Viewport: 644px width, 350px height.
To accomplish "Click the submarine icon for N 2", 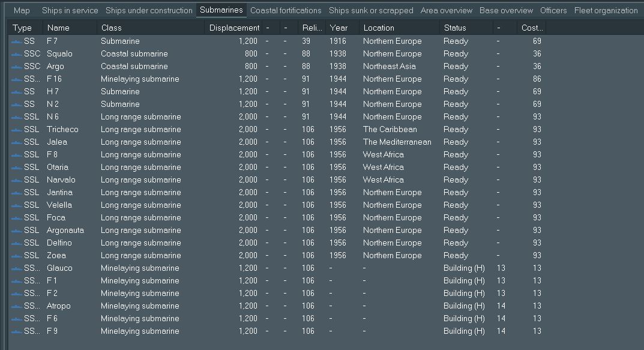I will [x=16, y=104].
